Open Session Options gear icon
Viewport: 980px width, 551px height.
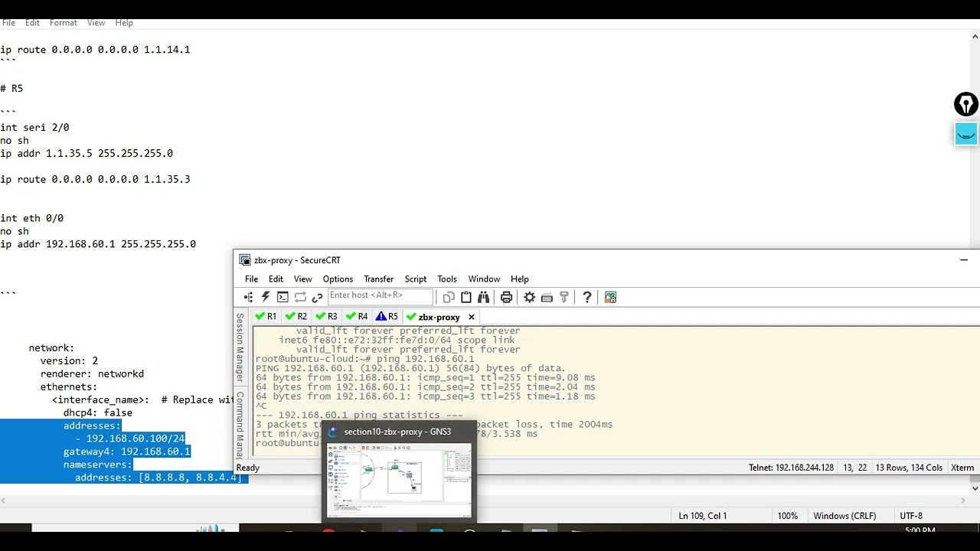[x=529, y=297]
